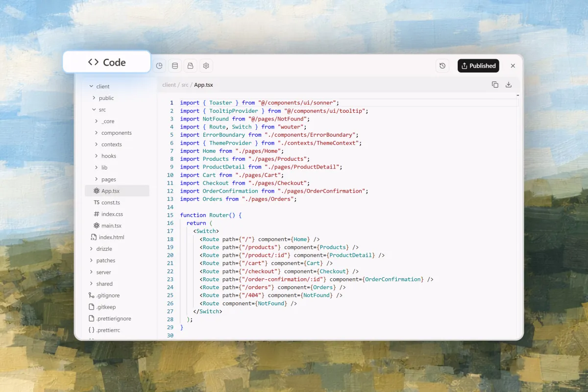Collapse the src folder
Image resolution: width=588 pixels, height=392 pixels.
tap(102, 110)
